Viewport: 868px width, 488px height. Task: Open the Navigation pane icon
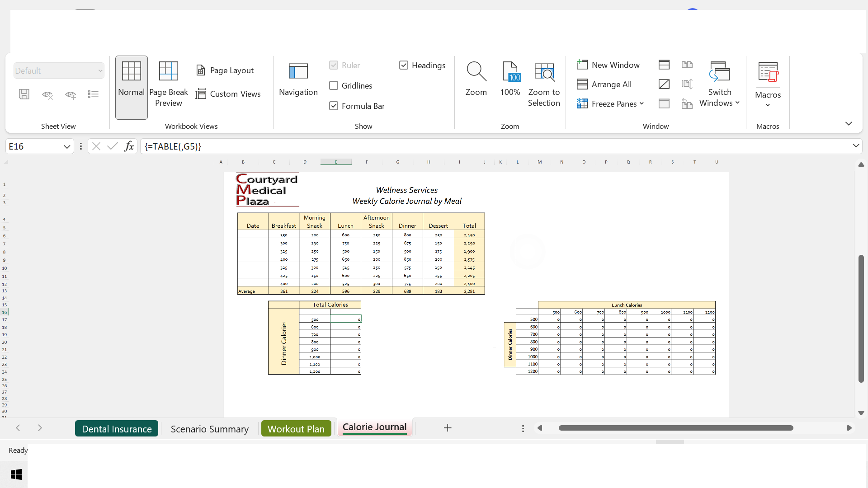pos(298,72)
